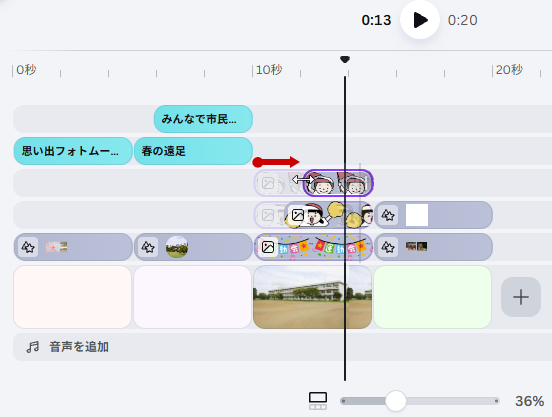
Task: Select the purple-outlined red-cap children clip
Action: click(x=338, y=183)
